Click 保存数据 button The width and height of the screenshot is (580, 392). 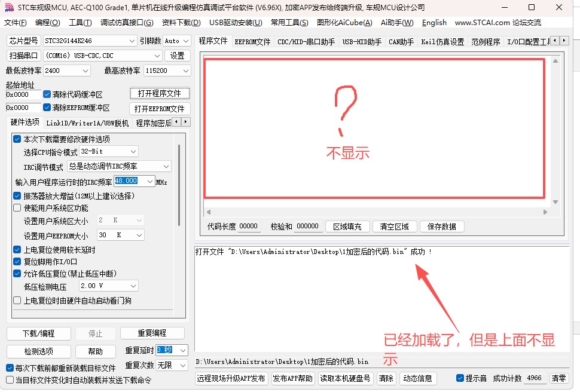(x=442, y=226)
